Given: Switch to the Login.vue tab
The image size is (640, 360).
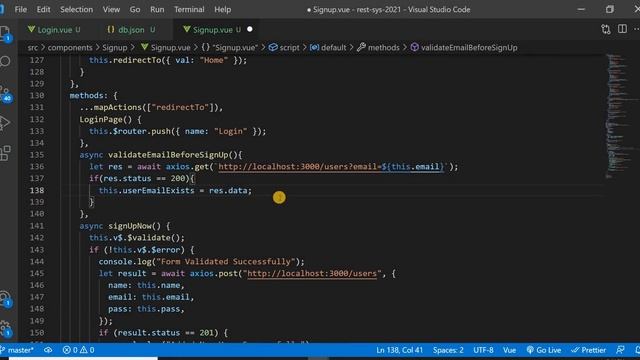Looking at the screenshot, I should pos(54,29).
